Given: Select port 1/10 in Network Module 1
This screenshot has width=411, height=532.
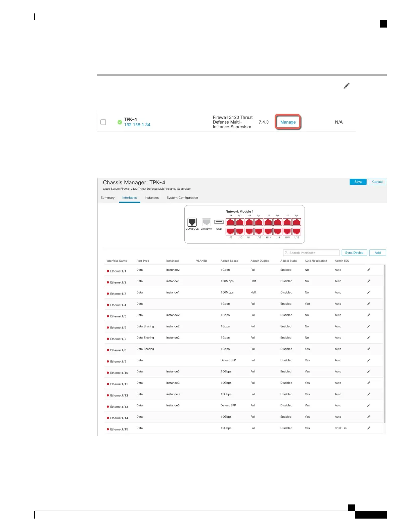Looking at the screenshot, I should [x=240, y=231].
